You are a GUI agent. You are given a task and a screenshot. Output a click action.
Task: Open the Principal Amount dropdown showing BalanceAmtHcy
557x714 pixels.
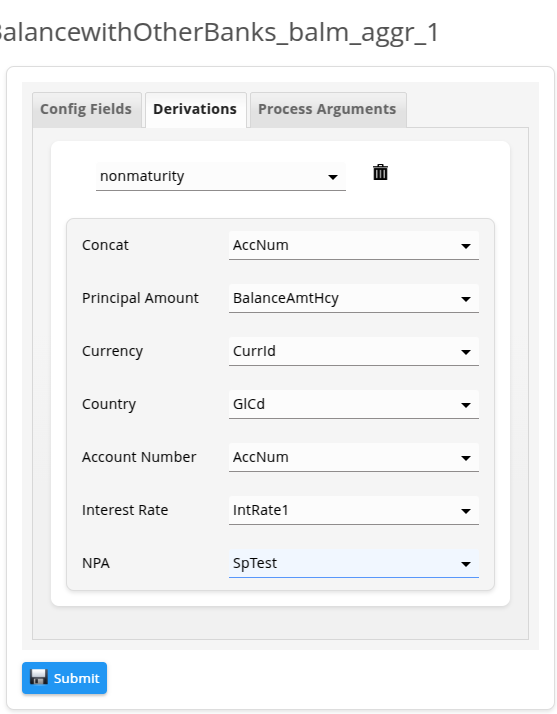(x=354, y=298)
